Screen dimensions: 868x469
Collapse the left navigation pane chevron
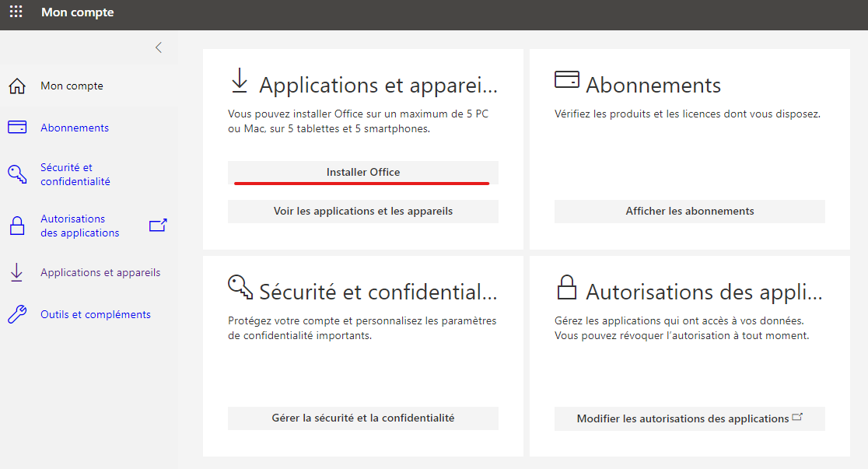coord(159,47)
